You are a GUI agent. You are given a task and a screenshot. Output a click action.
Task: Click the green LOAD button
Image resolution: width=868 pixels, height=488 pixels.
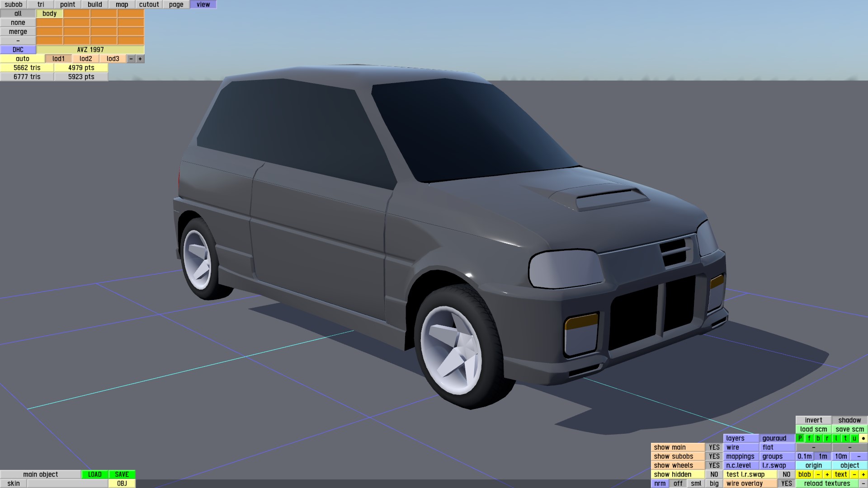[x=94, y=474]
